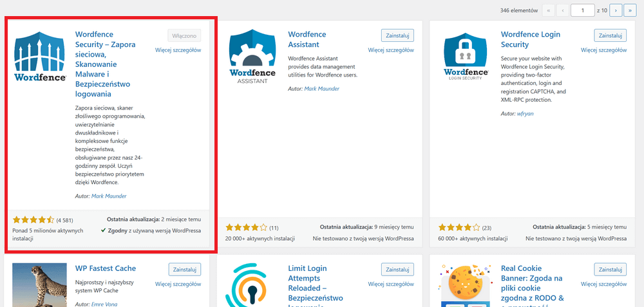Click 'Ostatnia aktualizacja: 5 miesięcy temu' text
Viewport: 644px width, 307px height.
(580, 227)
